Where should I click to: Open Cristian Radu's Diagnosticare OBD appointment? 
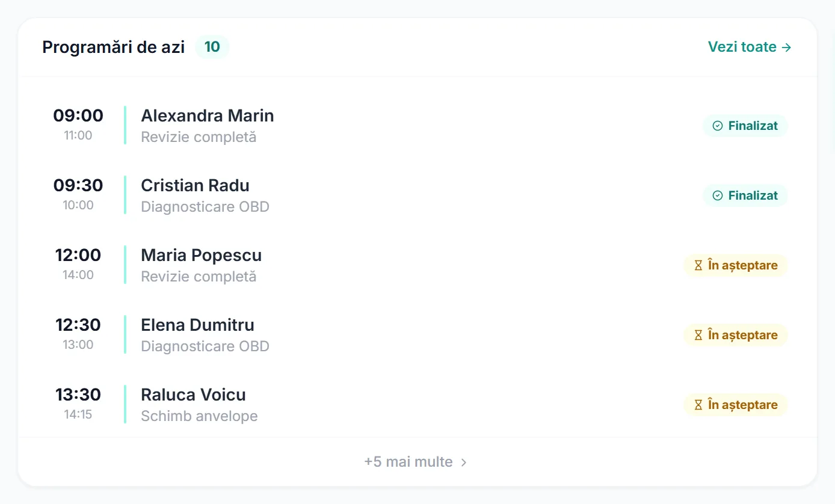click(x=417, y=195)
